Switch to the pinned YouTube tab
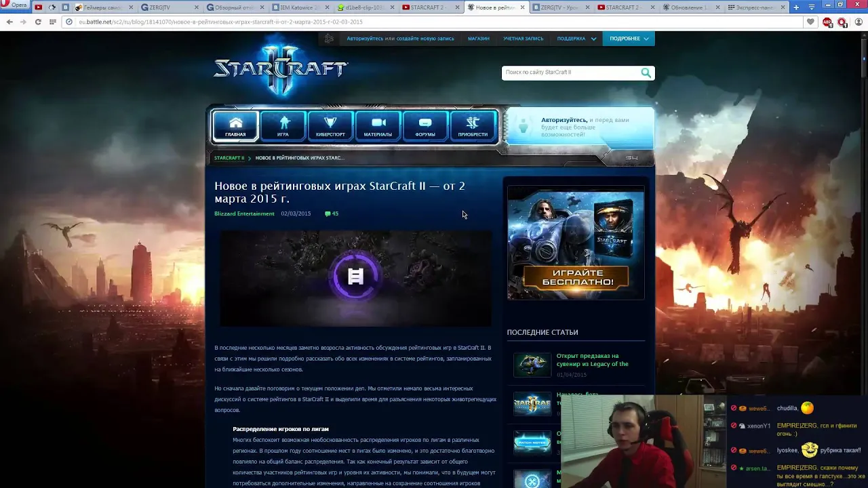The image size is (868, 488). pos(38,7)
